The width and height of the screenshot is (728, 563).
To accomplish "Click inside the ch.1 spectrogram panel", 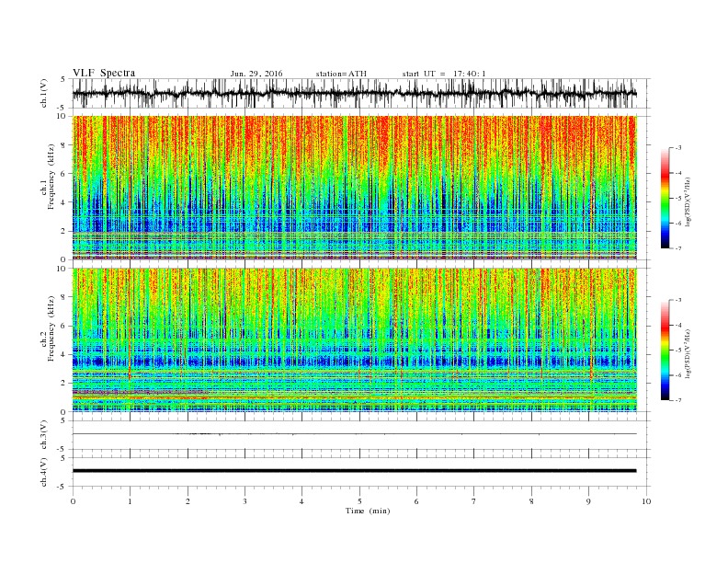I will tap(354, 188).
